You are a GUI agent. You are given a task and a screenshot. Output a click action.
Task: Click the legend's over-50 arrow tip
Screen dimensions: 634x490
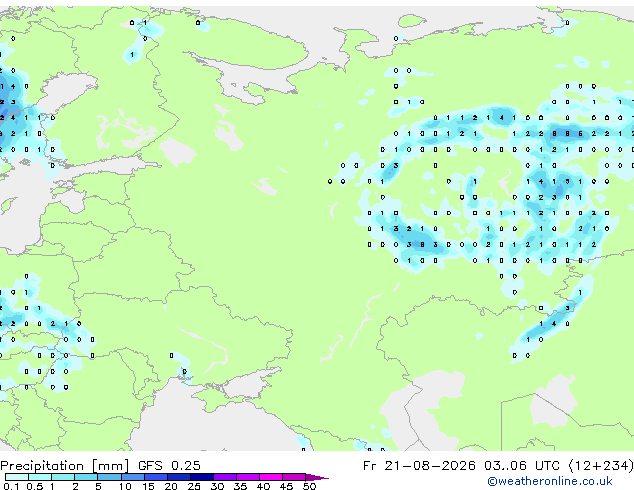[x=317, y=477]
